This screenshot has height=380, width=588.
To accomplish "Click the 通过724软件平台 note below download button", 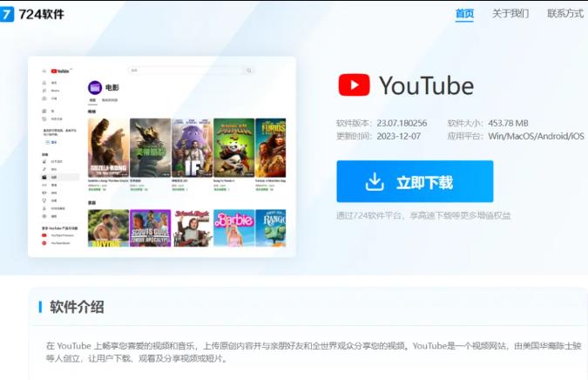I will pos(423,215).
